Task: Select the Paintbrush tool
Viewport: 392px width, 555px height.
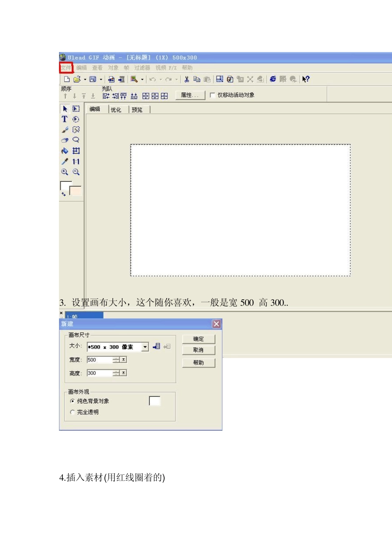Action: point(65,130)
